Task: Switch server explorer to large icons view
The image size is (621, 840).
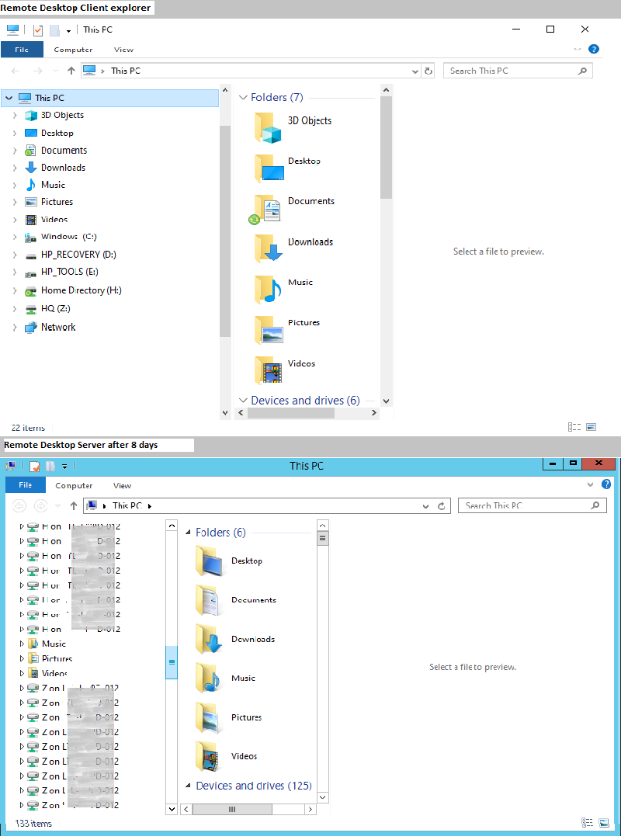Action: (604, 823)
